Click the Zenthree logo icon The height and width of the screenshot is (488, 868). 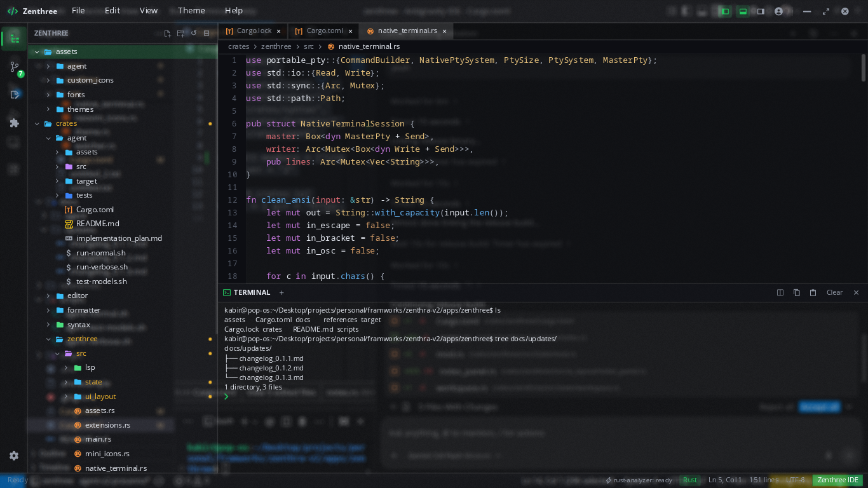(12, 11)
